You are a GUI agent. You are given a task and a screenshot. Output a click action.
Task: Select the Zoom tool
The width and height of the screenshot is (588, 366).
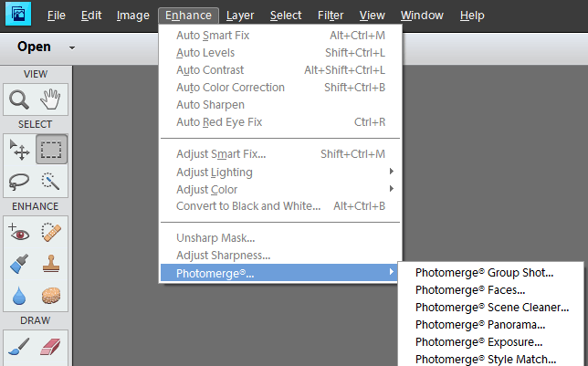click(x=18, y=99)
